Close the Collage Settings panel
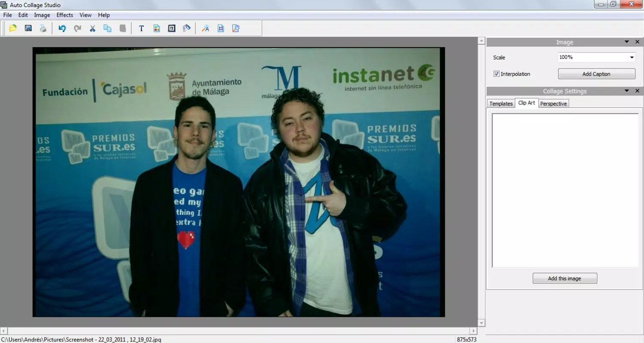The width and height of the screenshot is (644, 343). tap(637, 91)
